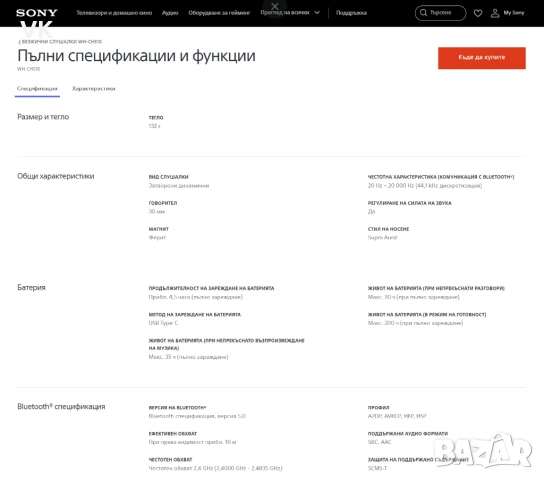Click the РЕГУЛИРАНЕ НА СИЛАТА НА ЗВУКА label
Screen dimensions: 544x480
409,203
